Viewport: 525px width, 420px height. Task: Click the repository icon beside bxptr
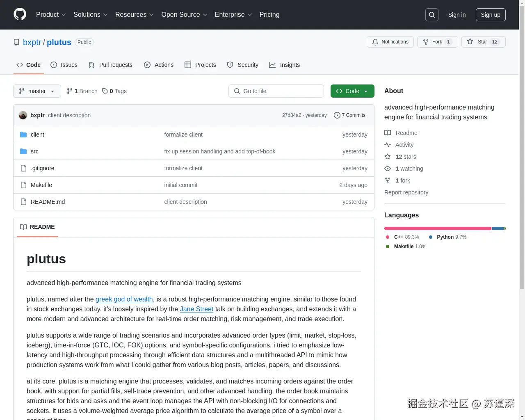point(16,42)
